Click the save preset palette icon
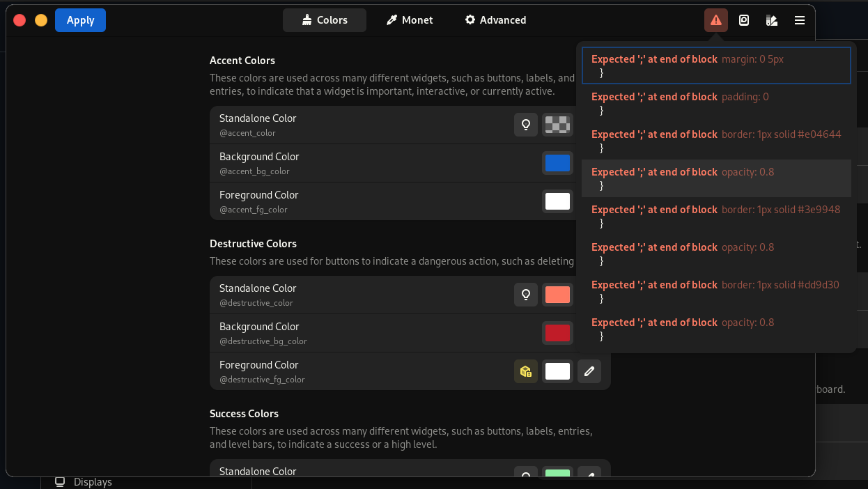Viewport: 868px width, 489px height. coord(771,20)
